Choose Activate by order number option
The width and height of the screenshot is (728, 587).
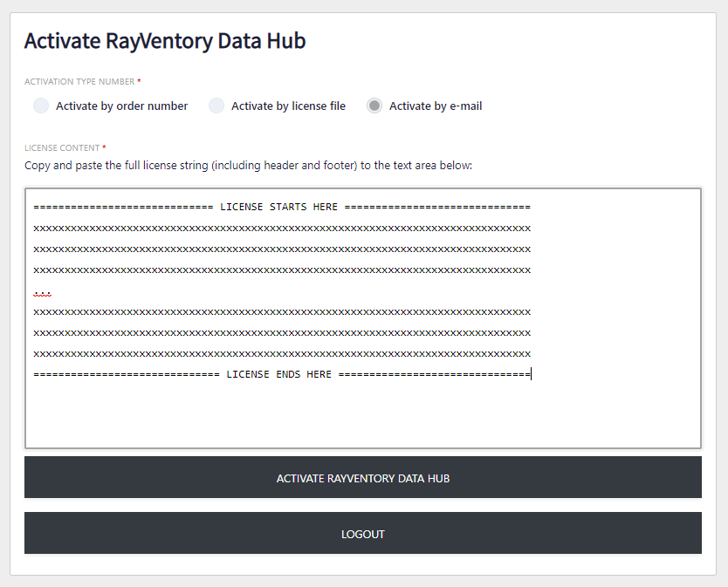coord(40,106)
